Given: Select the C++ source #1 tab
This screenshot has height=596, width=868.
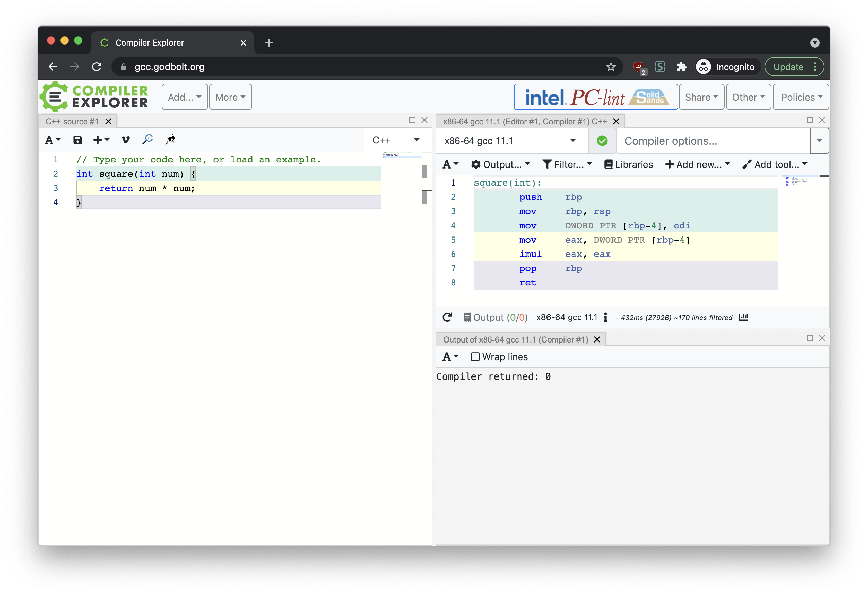Looking at the screenshot, I should click(x=72, y=121).
